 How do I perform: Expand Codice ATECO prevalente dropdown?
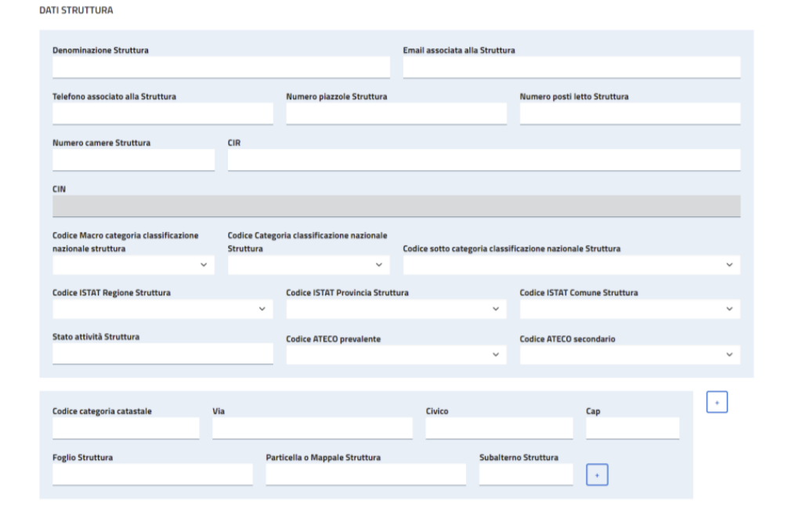(x=396, y=354)
